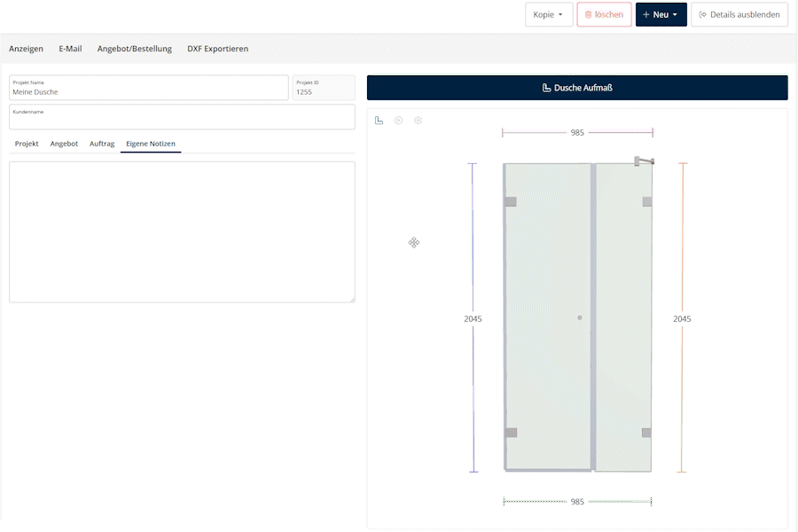Viewport: 798px width, 532px height.
Task: Select the upper left door hinge
Action: [x=511, y=202]
